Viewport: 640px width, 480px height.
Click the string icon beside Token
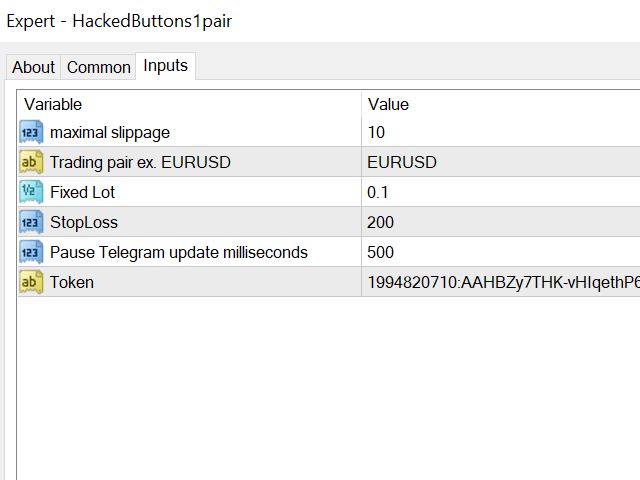(x=31, y=282)
